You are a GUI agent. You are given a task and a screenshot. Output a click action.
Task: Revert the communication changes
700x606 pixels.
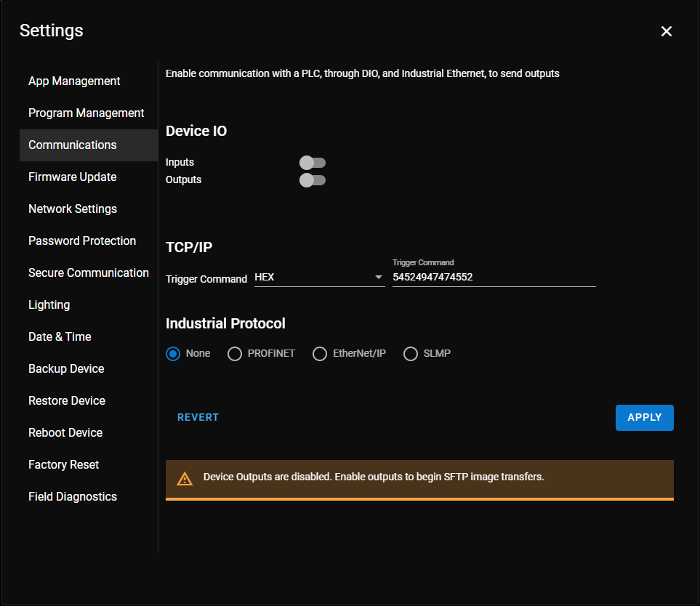[x=198, y=417]
